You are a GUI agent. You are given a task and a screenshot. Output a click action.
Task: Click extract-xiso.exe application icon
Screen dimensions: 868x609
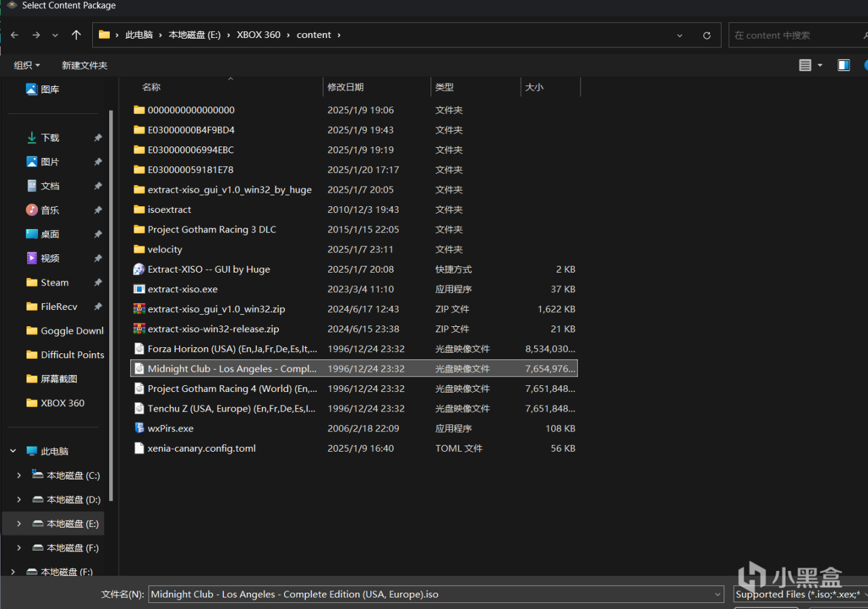click(x=139, y=289)
